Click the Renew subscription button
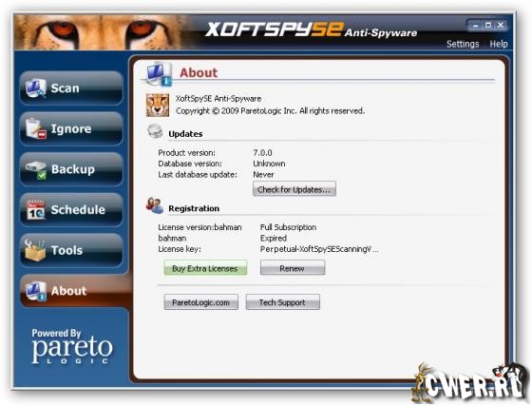The height and width of the screenshot is (406, 532). click(x=293, y=268)
